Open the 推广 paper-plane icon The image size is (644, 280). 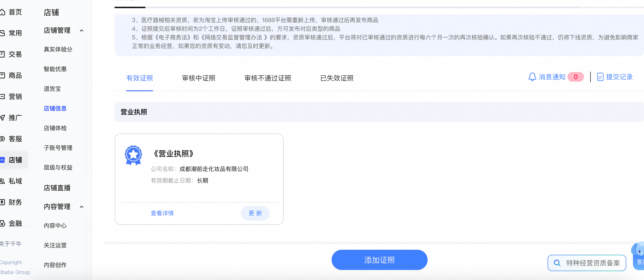(2, 118)
